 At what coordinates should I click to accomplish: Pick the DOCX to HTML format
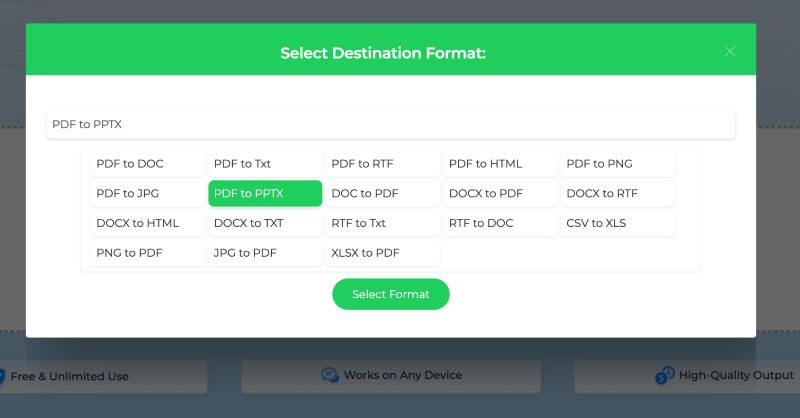coord(148,223)
